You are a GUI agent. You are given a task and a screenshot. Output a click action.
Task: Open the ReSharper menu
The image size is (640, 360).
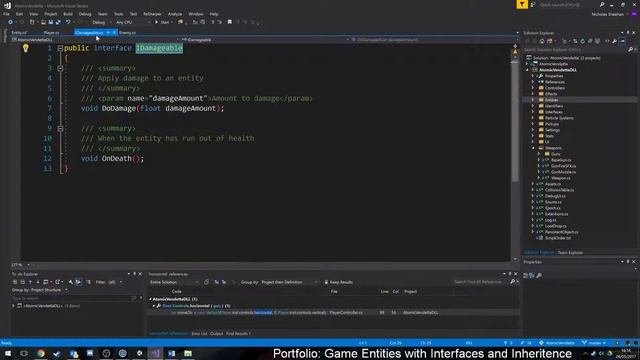point(152,14)
